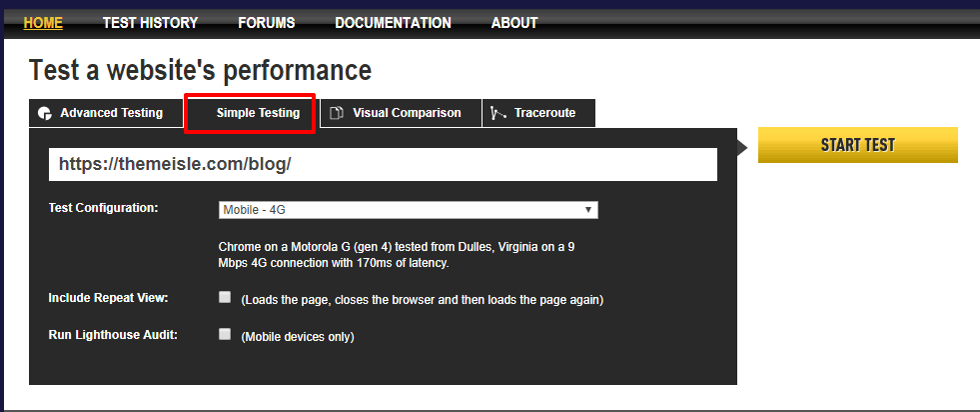Open the Traceroute tab
980x412 pixels.
(538, 113)
